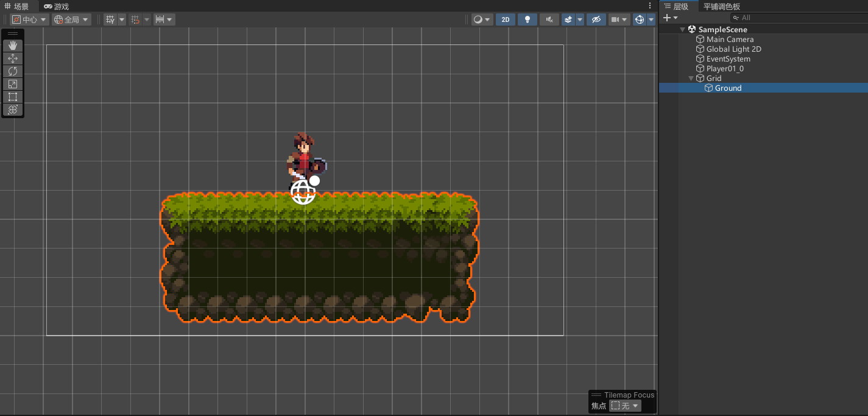
Task: Switch to the 游戏 tab
Action: click(57, 6)
